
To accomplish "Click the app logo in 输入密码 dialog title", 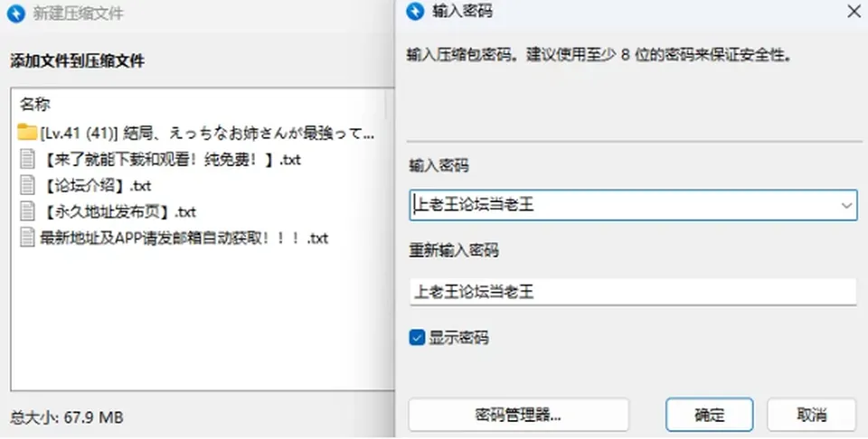I will tap(415, 12).
